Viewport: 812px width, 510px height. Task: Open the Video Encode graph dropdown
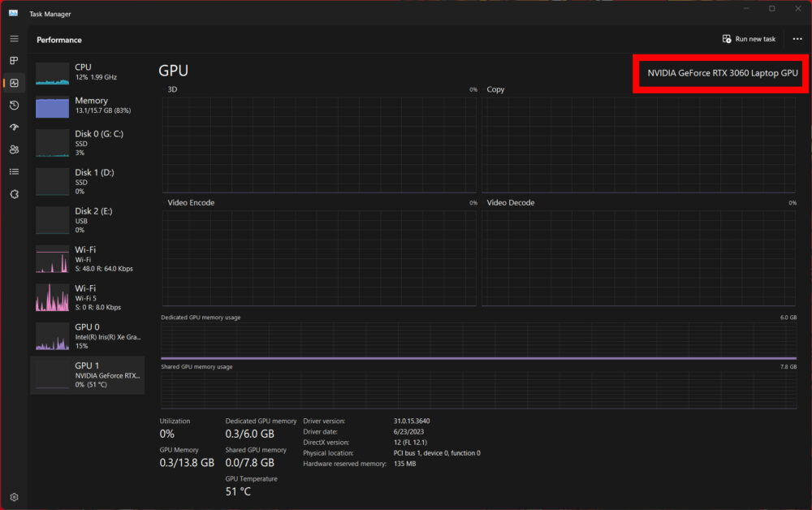(191, 203)
